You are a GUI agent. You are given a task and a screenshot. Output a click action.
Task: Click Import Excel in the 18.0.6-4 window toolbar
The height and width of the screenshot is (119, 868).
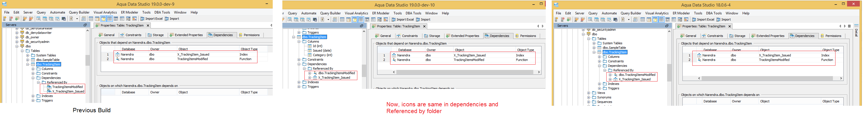(x=703, y=19)
